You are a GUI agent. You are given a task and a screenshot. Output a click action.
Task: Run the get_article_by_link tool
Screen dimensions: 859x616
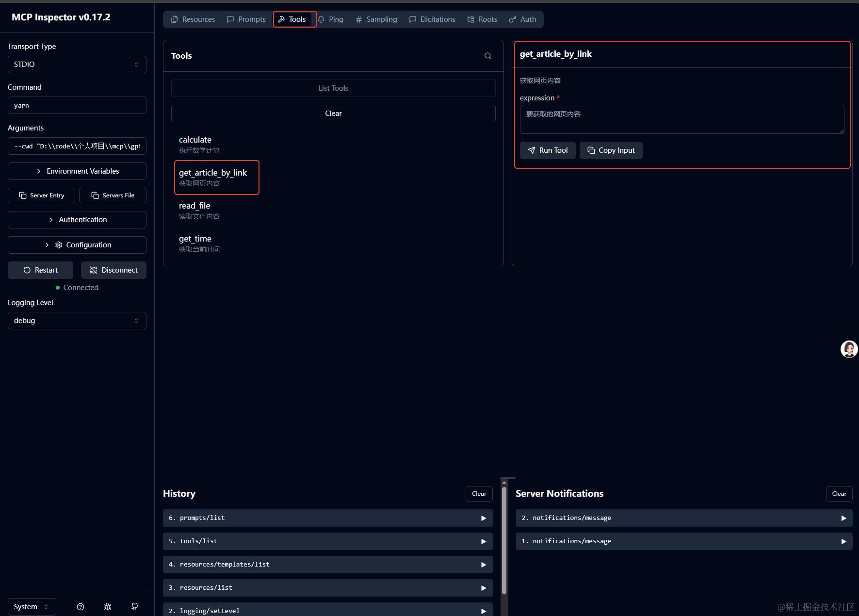point(548,150)
